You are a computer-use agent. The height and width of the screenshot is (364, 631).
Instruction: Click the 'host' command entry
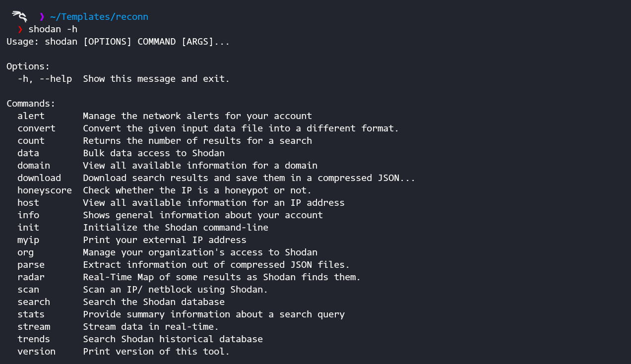[x=28, y=203]
